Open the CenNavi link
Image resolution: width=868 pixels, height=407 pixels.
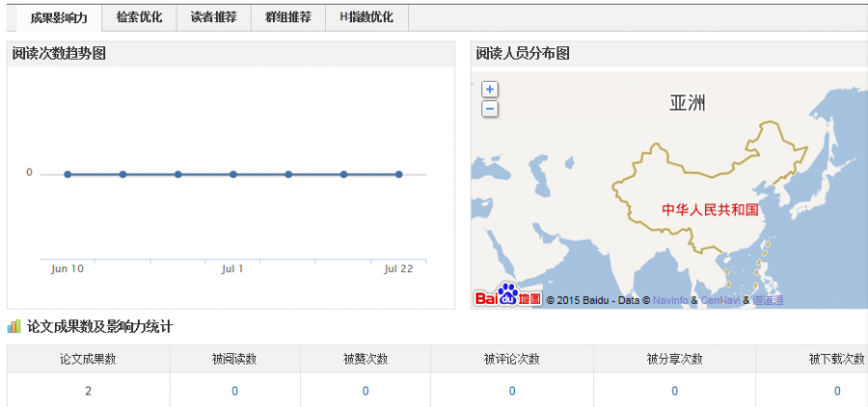point(720,300)
